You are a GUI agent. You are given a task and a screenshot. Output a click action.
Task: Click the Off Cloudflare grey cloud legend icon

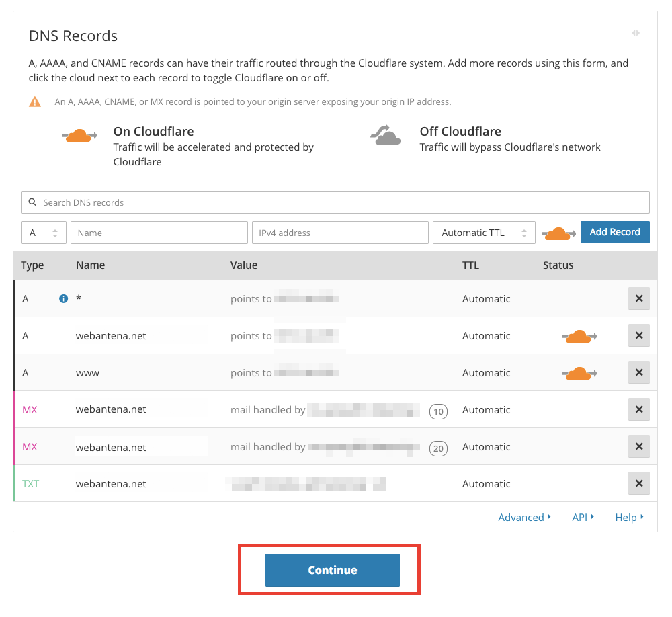385,134
